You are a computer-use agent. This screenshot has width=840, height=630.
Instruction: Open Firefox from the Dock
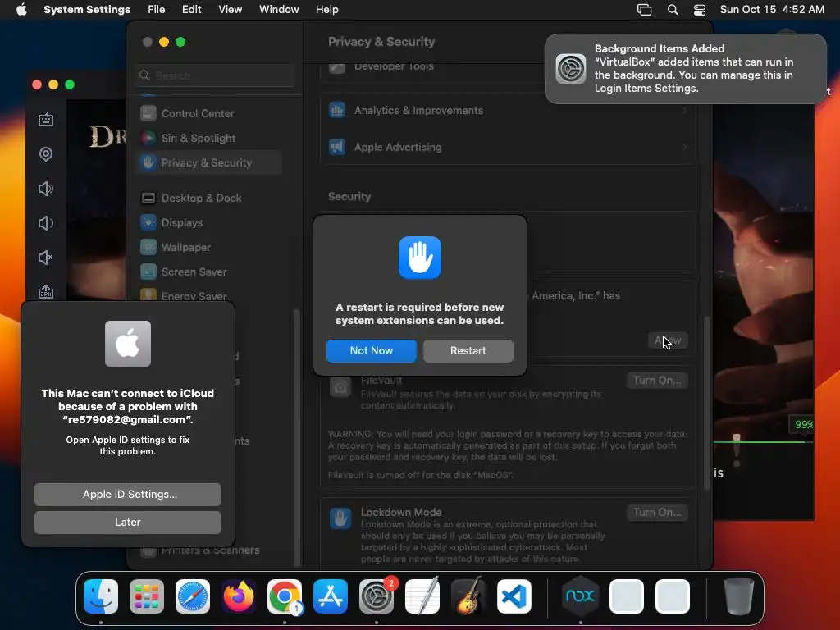tap(239, 596)
